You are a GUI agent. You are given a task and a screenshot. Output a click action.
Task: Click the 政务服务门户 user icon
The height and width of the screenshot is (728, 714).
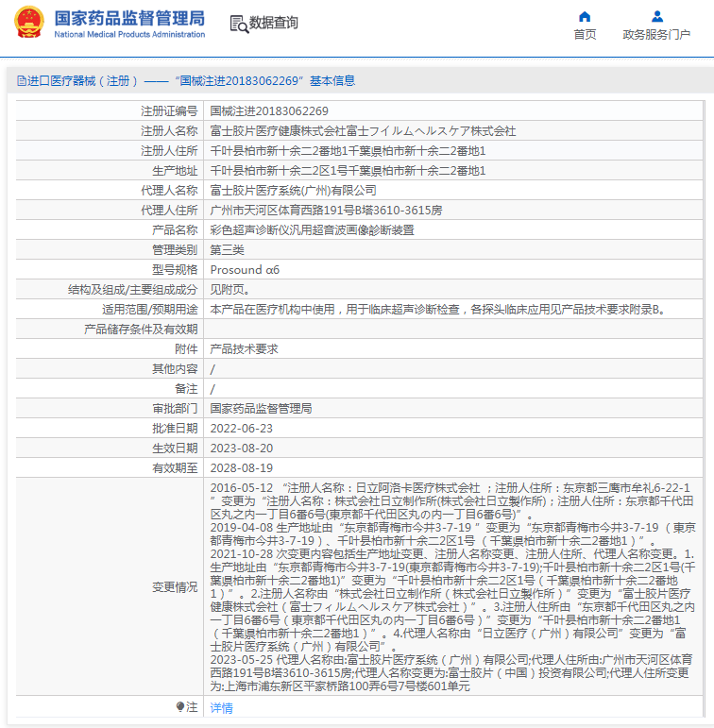click(x=657, y=17)
